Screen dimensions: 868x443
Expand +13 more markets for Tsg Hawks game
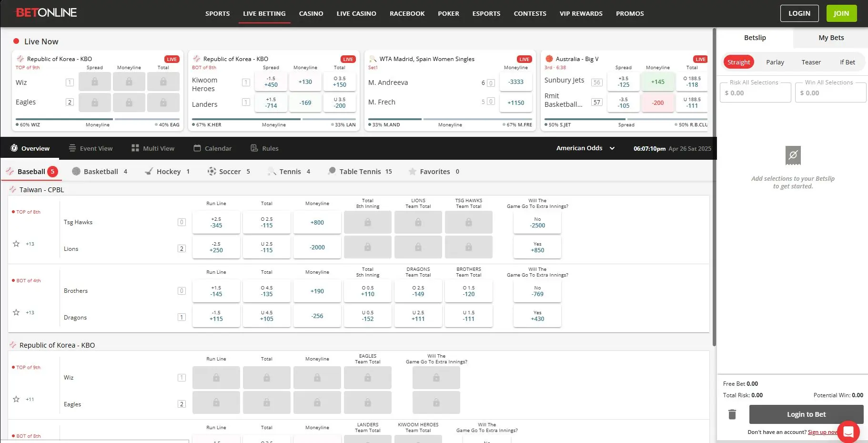pos(30,244)
